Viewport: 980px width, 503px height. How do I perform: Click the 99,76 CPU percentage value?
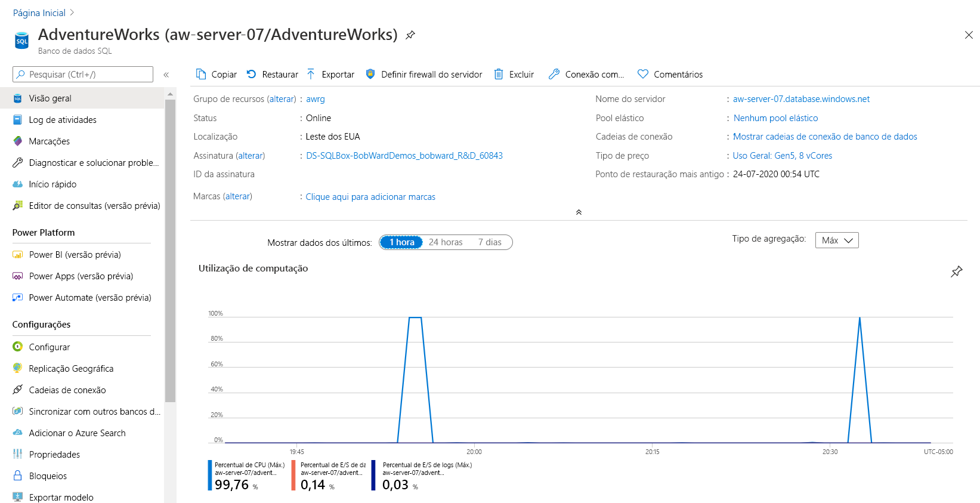pyautogui.click(x=231, y=485)
